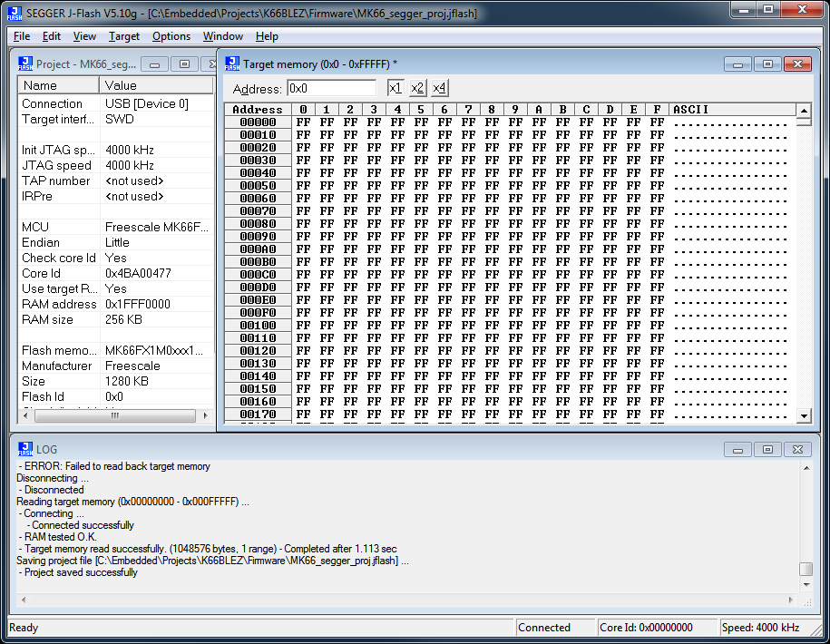Click Project panel scroll right arrow

click(x=205, y=416)
